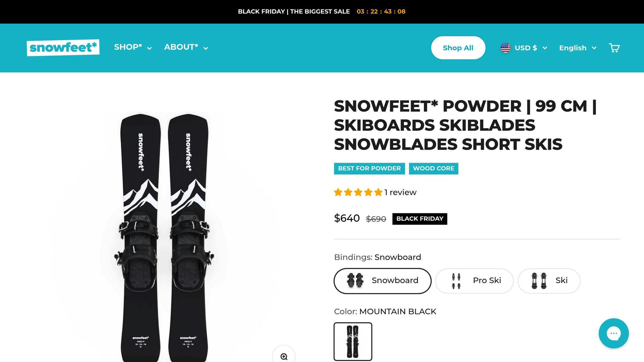Expand the SHOP* dropdown menu
The width and height of the screenshot is (644, 362).
pyautogui.click(x=133, y=47)
